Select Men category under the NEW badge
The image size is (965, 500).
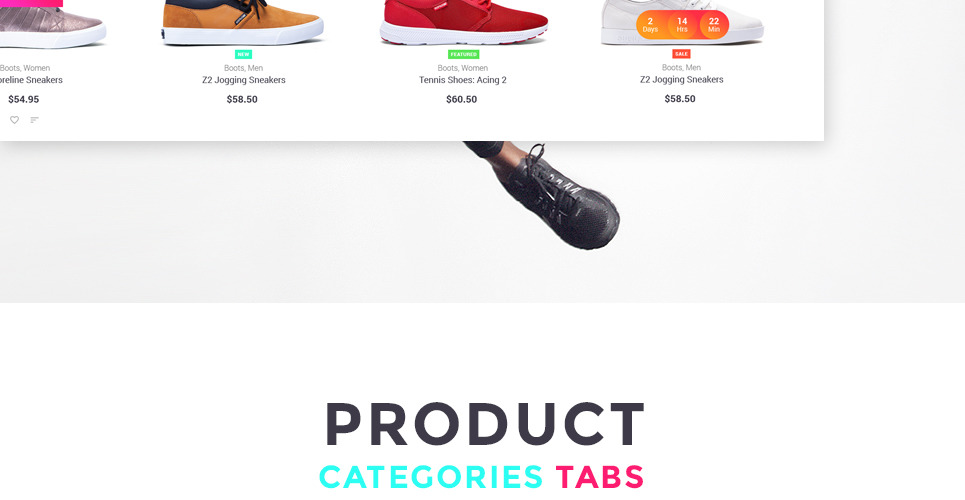point(255,68)
